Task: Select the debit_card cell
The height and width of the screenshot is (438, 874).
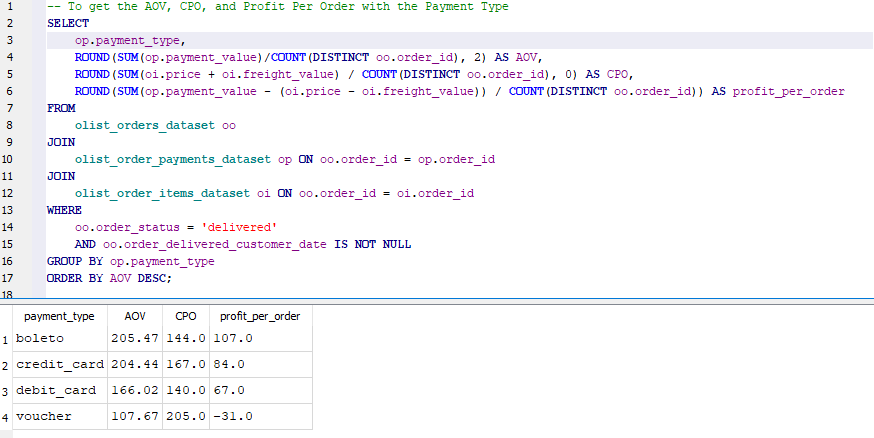Action: click(x=60, y=390)
